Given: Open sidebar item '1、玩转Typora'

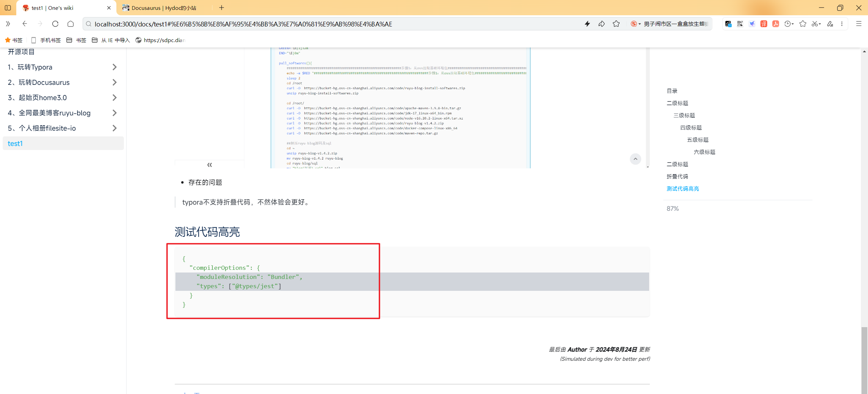Looking at the screenshot, I should [x=30, y=67].
